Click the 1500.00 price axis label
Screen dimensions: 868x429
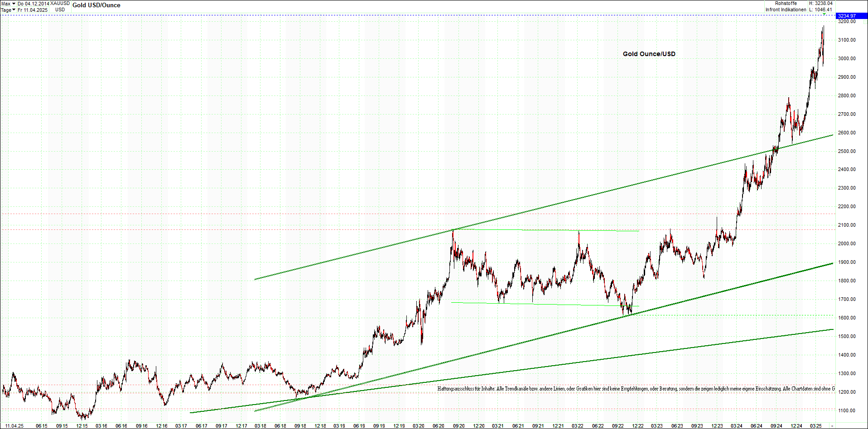tap(847, 336)
